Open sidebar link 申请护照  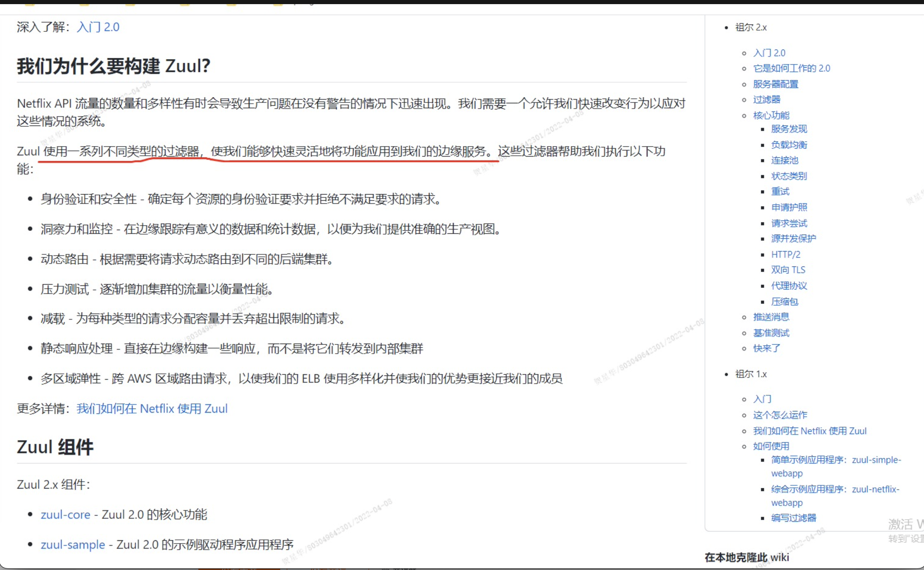[x=789, y=207]
